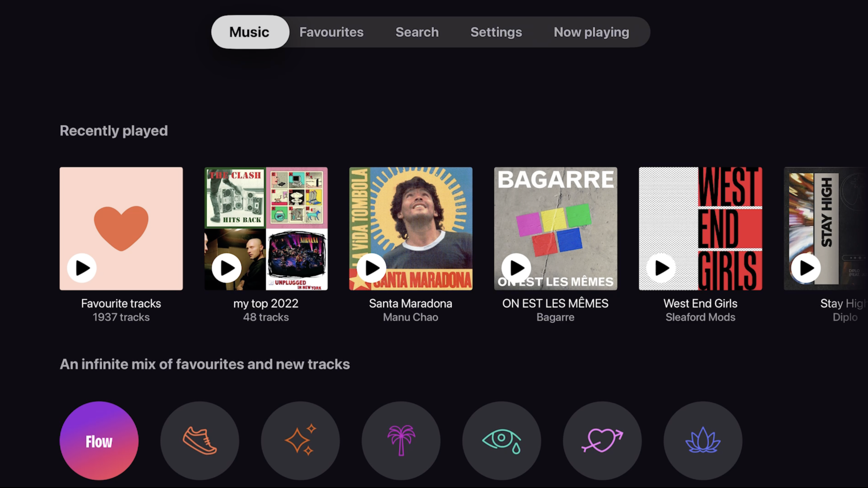Viewport: 868px width, 488px height.
Task: Click the 'my top 2022' title text
Action: tap(266, 304)
